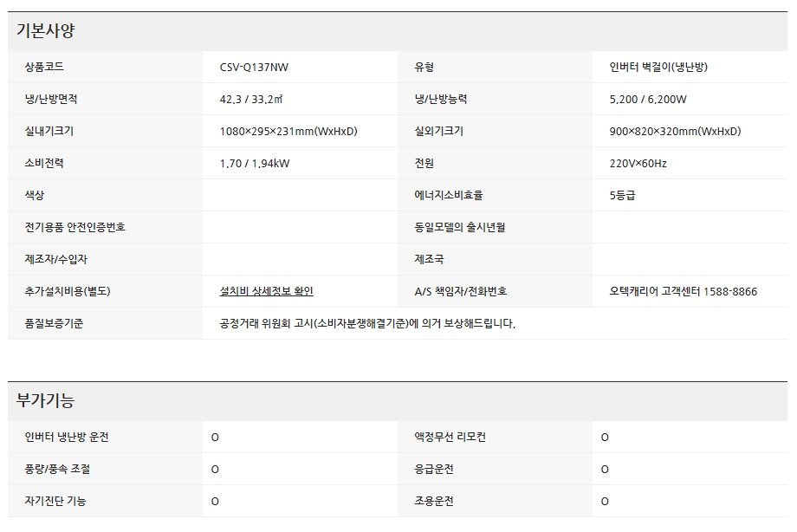Click the O value beside 응급운전

pyautogui.click(x=605, y=470)
